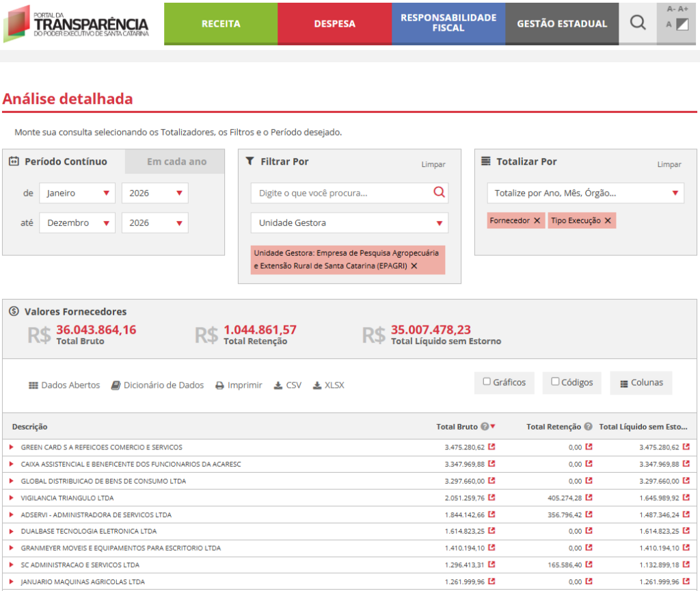
Task: Open the RECEITA menu
Action: [221, 23]
